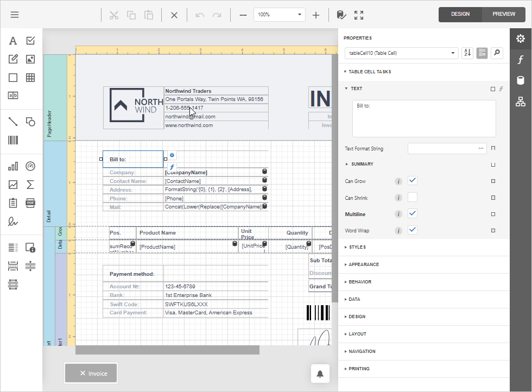Open the Field List database tab

coord(521,80)
